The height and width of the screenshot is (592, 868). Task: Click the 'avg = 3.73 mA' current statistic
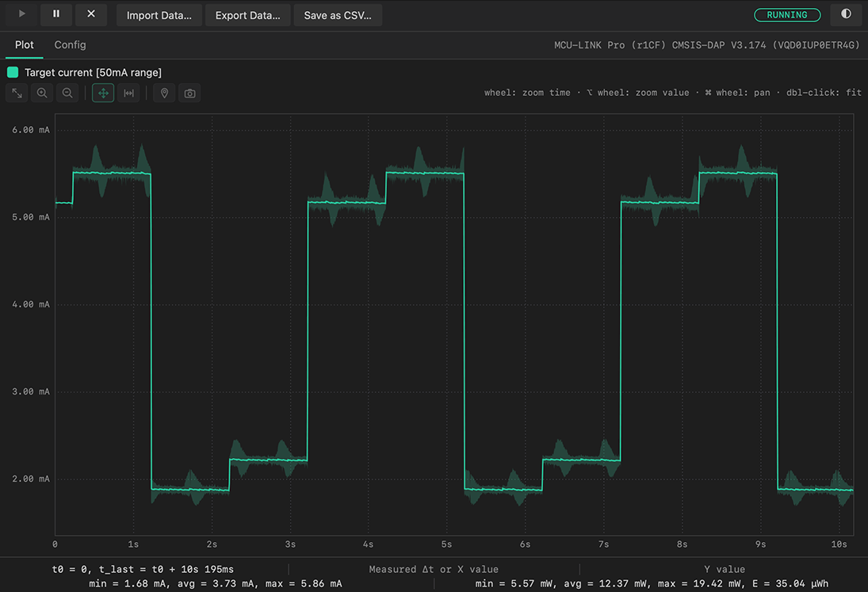pos(216,584)
